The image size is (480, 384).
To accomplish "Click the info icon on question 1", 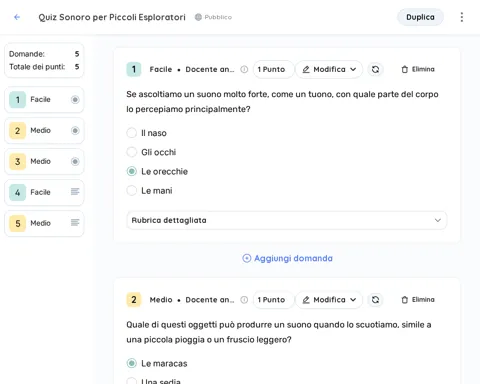I will click(x=244, y=69).
